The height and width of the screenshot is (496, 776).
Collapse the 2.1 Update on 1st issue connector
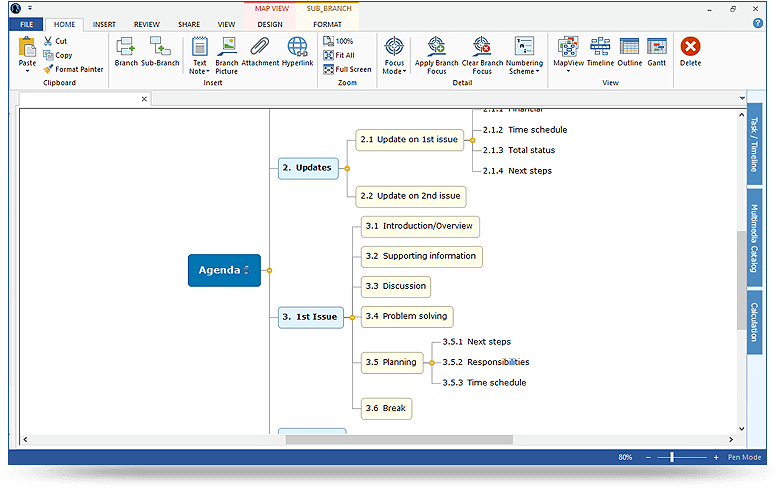473,141
